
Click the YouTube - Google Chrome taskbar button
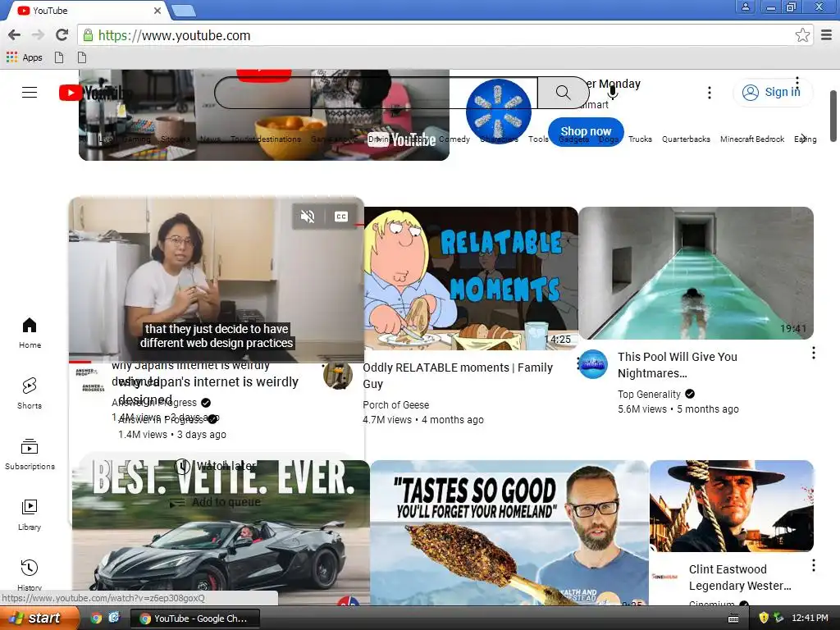(195, 619)
